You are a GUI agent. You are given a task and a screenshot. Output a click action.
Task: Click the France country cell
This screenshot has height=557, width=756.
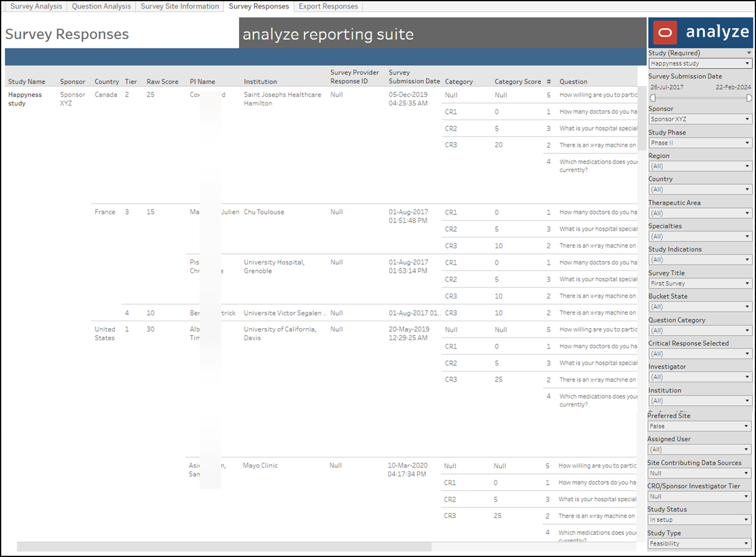click(105, 212)
